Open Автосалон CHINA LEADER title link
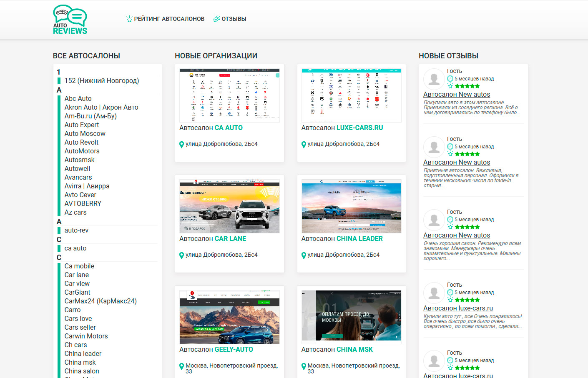Viewport: 588px width, 378px height. (x=342, y=239)
